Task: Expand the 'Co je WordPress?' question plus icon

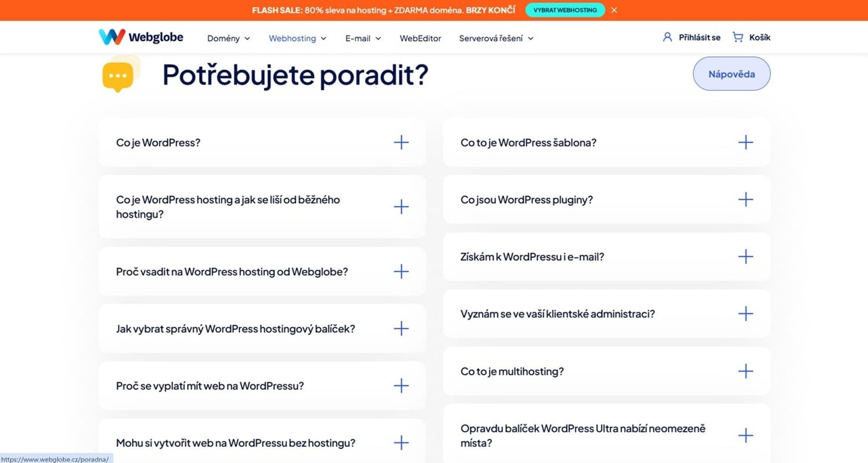Action: 401,142
